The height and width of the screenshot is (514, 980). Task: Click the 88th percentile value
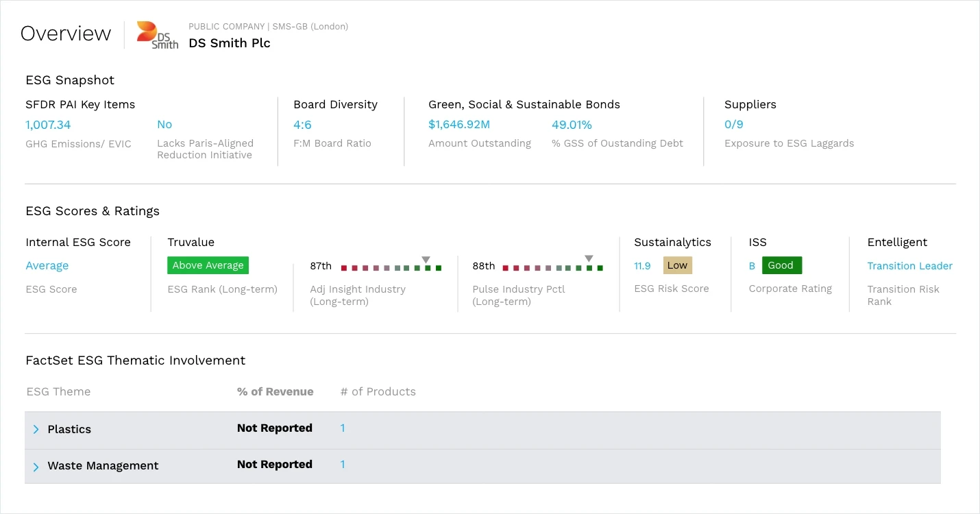484,266
